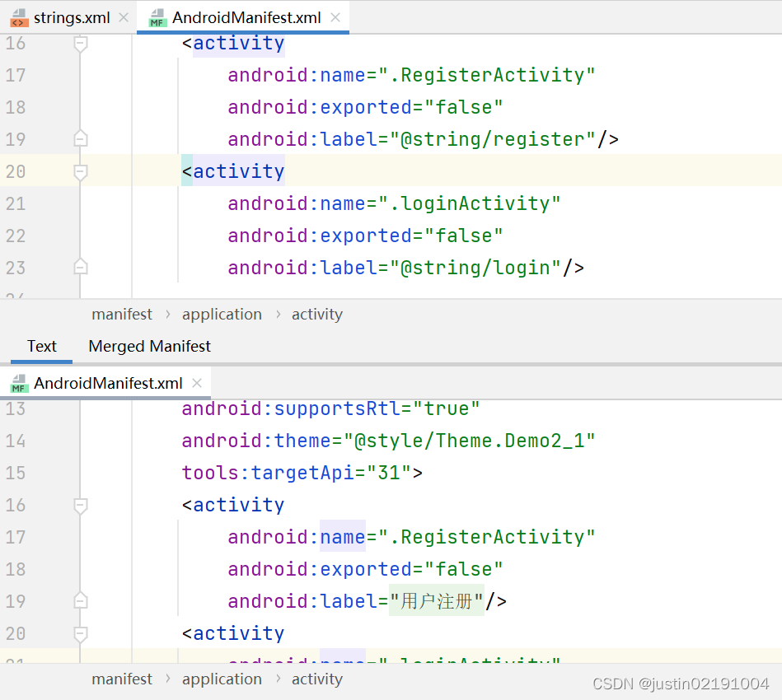782x700 pixels.
Task: Click ".RegisterActivity" value in bottom editor
Action: [x=487, y=537]
